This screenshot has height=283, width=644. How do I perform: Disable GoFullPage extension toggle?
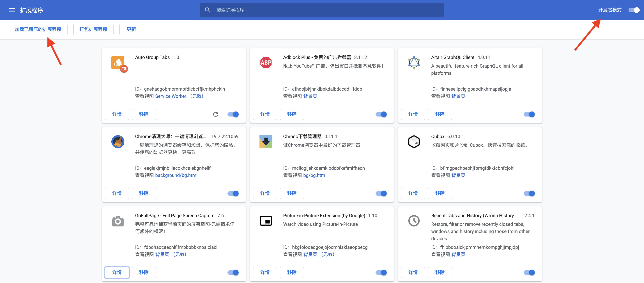click(233, 273)
